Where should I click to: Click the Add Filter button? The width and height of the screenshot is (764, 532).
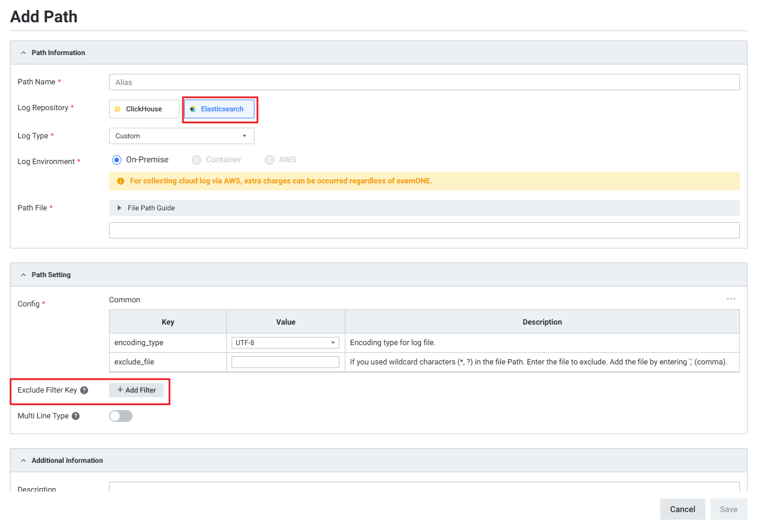coord(136,390)
